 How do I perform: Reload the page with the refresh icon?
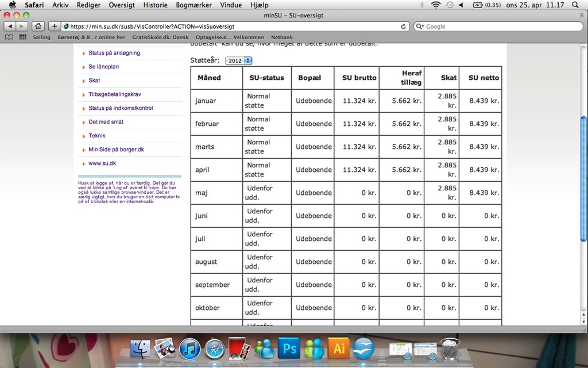pyautogui.click(x=404, y=26)
